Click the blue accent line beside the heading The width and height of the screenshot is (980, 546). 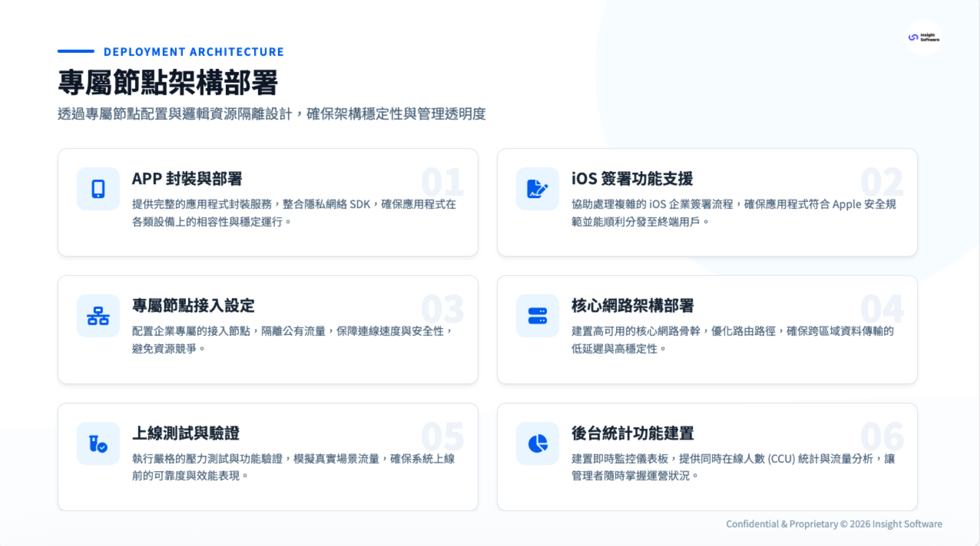point(76,51)
